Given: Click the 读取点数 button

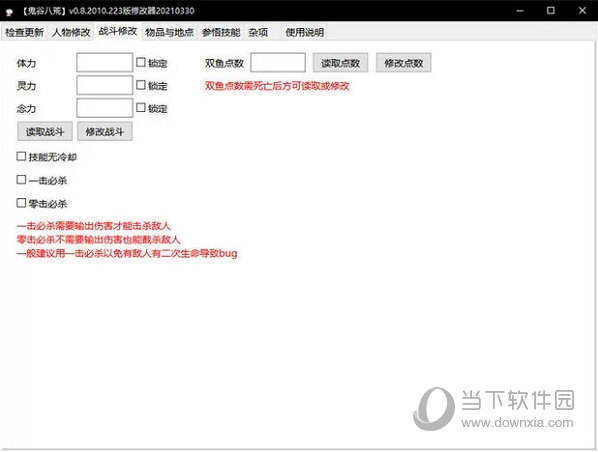Looking at the screenshot, I should 340,63.
